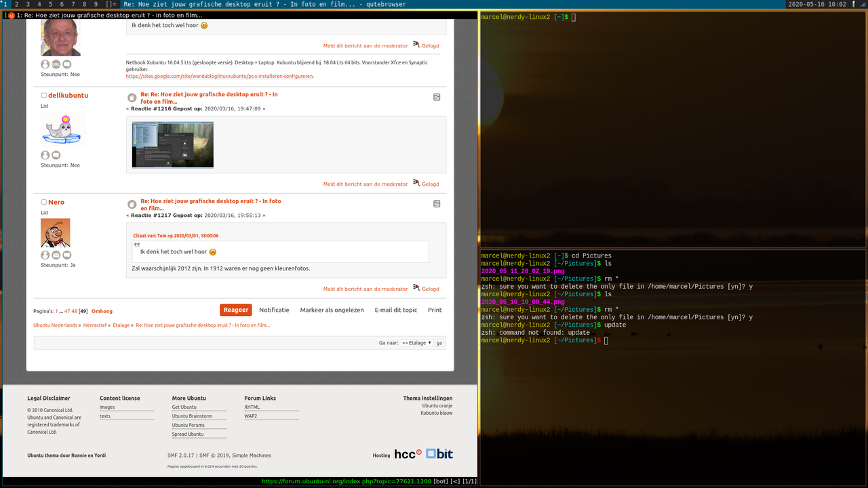Image resolution: width=868 pixels, height=488 pixels.
Task: Open footer link 'Spread Ubuntu'
Action: 188,434
